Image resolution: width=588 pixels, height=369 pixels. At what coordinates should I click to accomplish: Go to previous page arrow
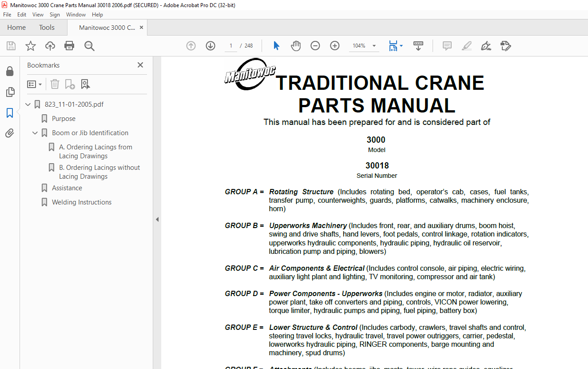coord(191,46)
